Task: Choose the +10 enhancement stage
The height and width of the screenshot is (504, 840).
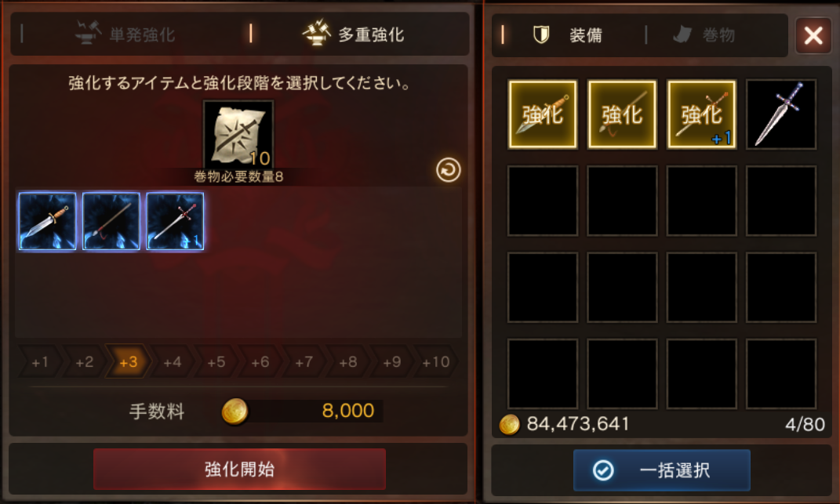Action: point(435,362)
